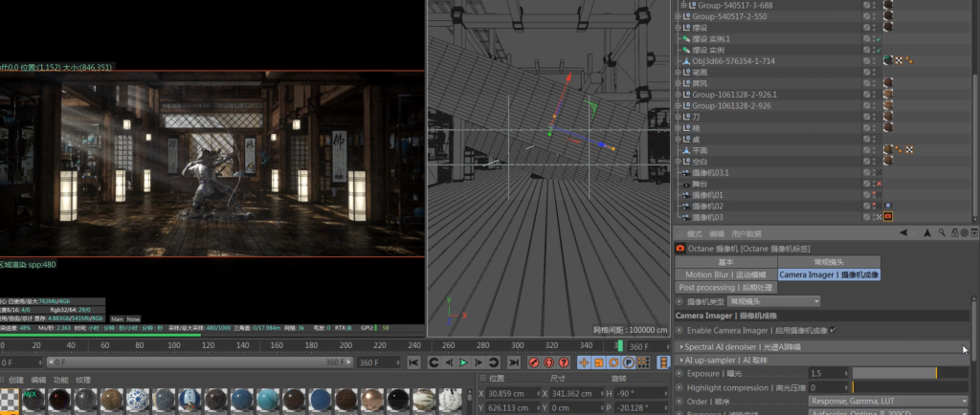
Task: Select the Camera Imager tab
Action: 830,274
